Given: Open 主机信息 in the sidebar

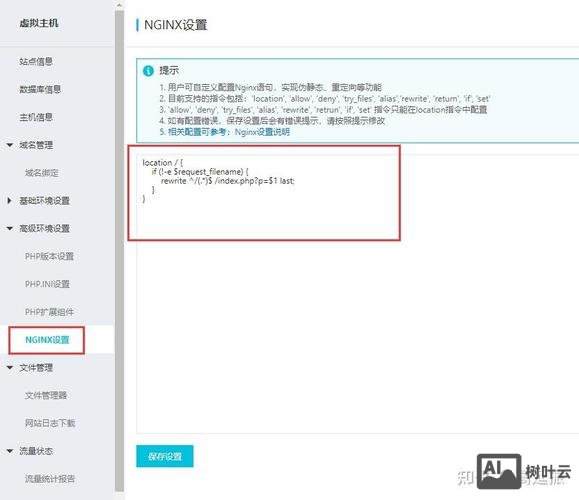Looking at the screenshot, I should pyautogui.click(x=36, y=117).
